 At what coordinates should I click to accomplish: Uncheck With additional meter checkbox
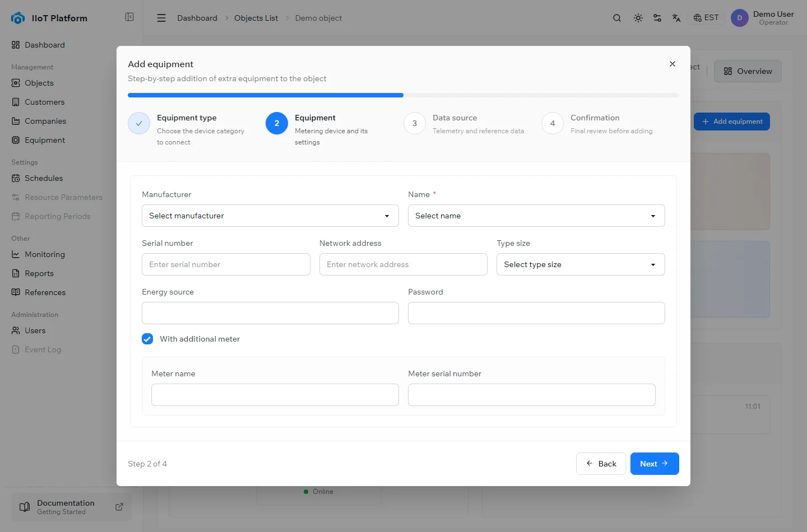[147, 339]
